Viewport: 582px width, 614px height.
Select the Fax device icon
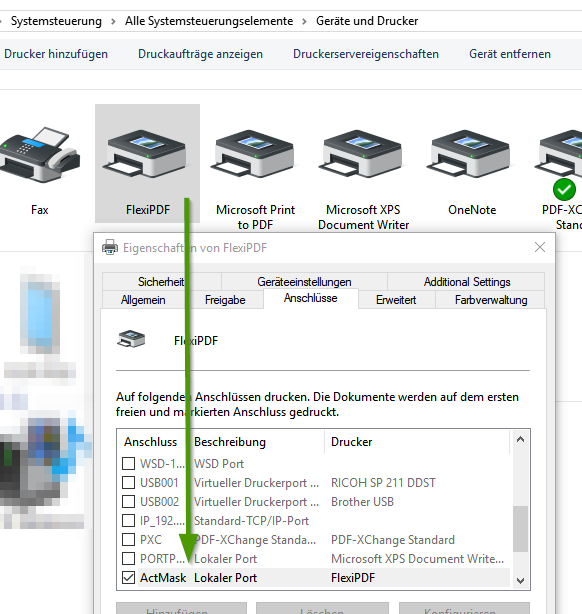click(x=40, y=155)
